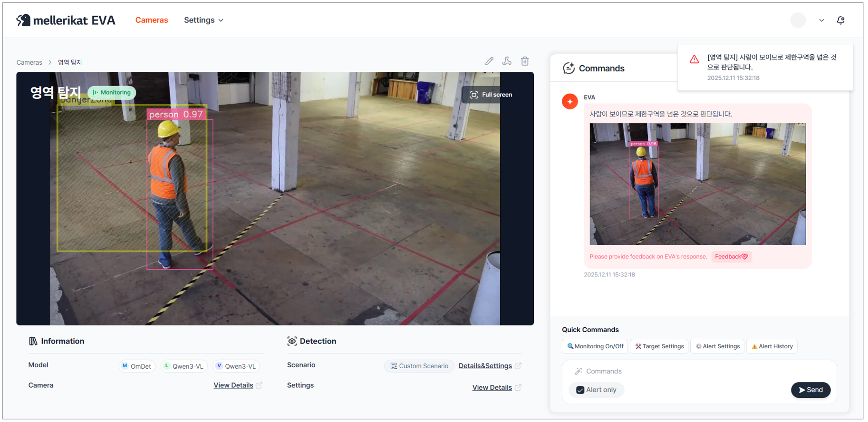The width and height of the screenshot is (868, 422).
Task: Go to Cameras breadcrumb link
Action: click(29, 63)
